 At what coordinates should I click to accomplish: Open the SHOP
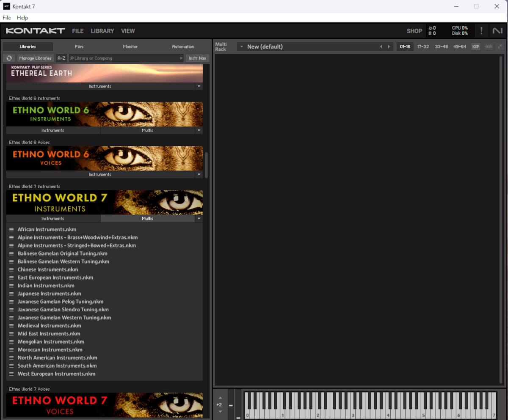click(x=414, y=31)
